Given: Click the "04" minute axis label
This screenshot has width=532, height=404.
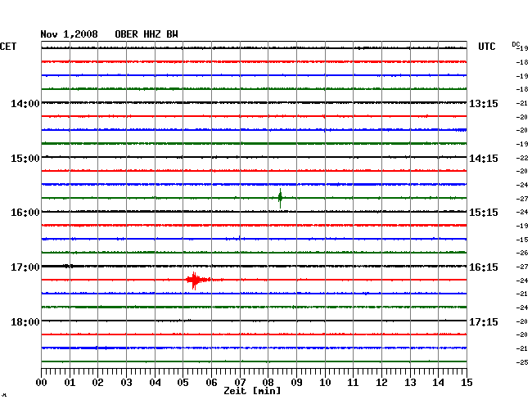Looking at the screenshot, I should coord(155,383).
